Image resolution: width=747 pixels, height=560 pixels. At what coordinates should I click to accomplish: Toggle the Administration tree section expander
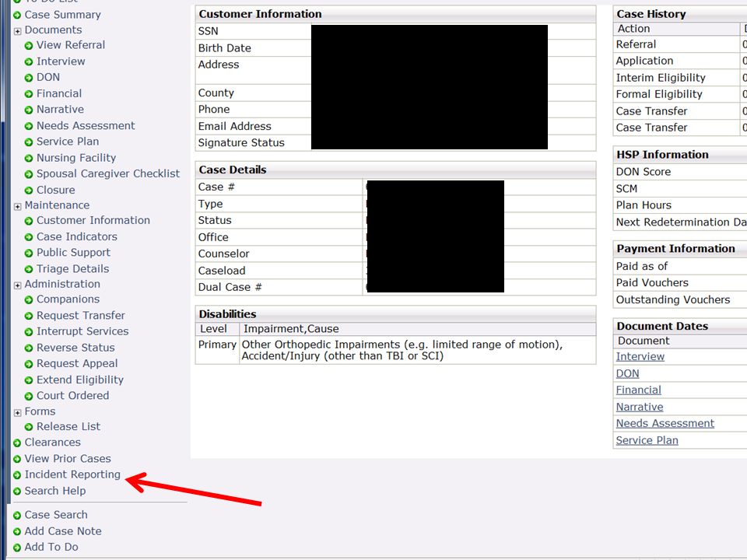[x=18, y=285]
